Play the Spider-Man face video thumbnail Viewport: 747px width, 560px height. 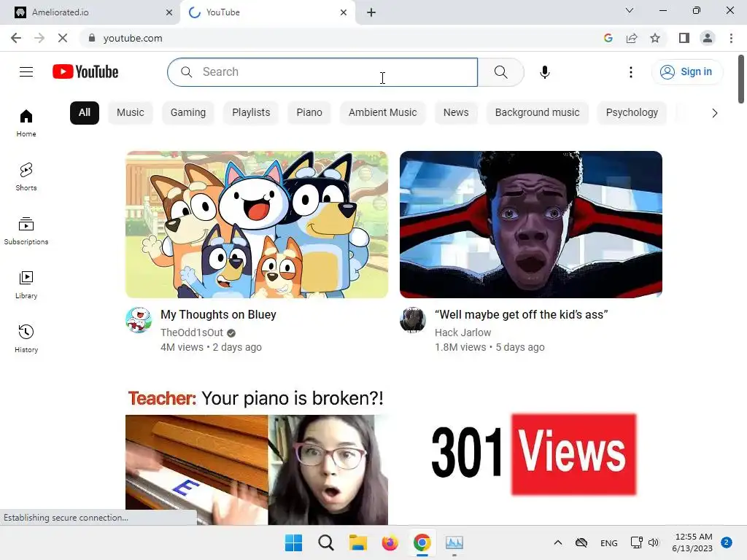click(531, 225)
